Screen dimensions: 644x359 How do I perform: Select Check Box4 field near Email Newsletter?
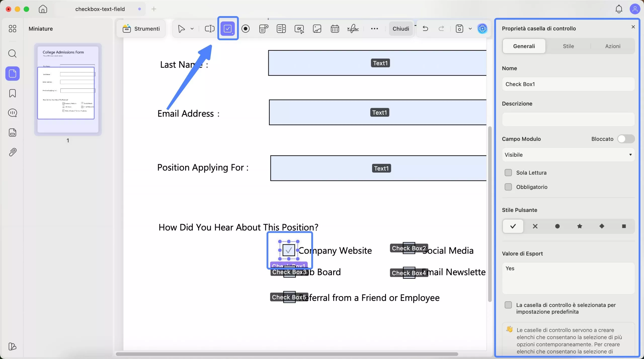click(409, 273)
